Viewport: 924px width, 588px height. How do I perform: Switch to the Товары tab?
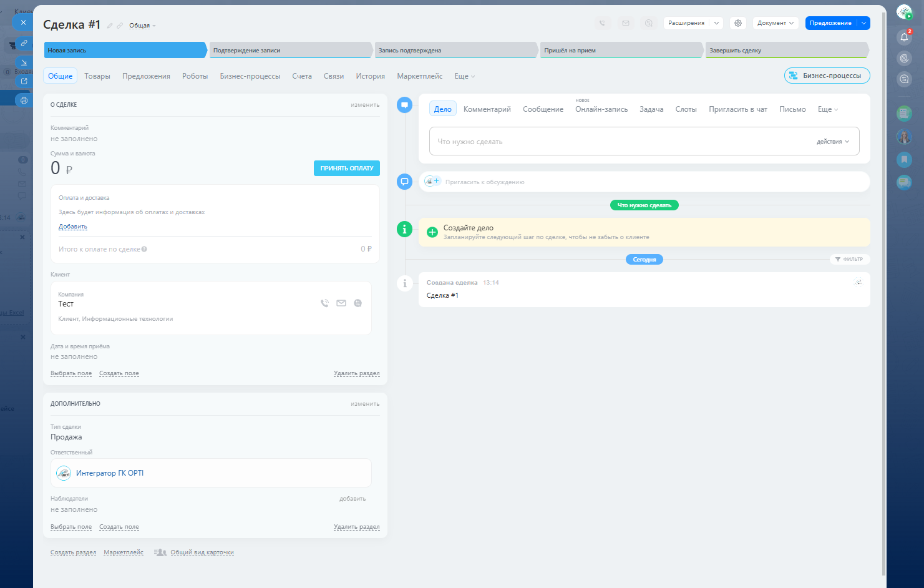(x=97, y=76)
